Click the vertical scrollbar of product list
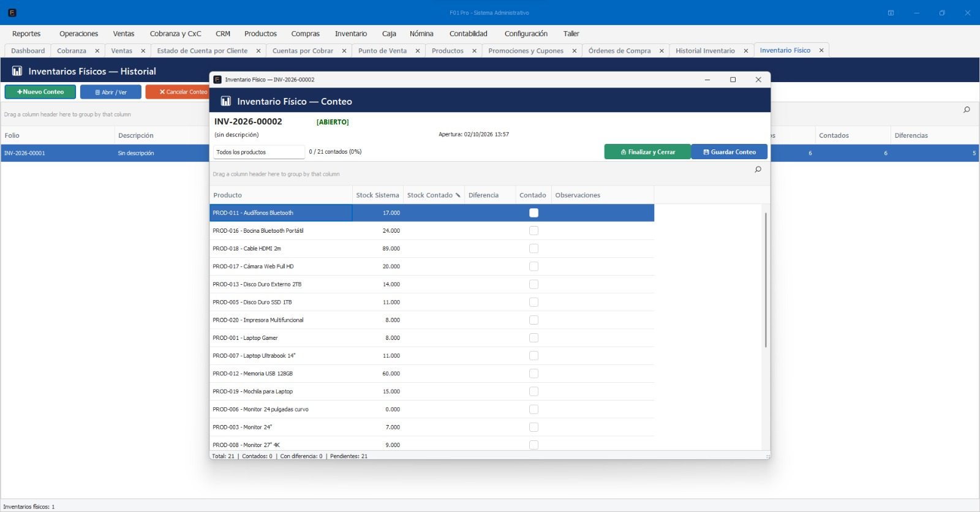The width and height of the screenshot is (980, 512). (766, 280)
